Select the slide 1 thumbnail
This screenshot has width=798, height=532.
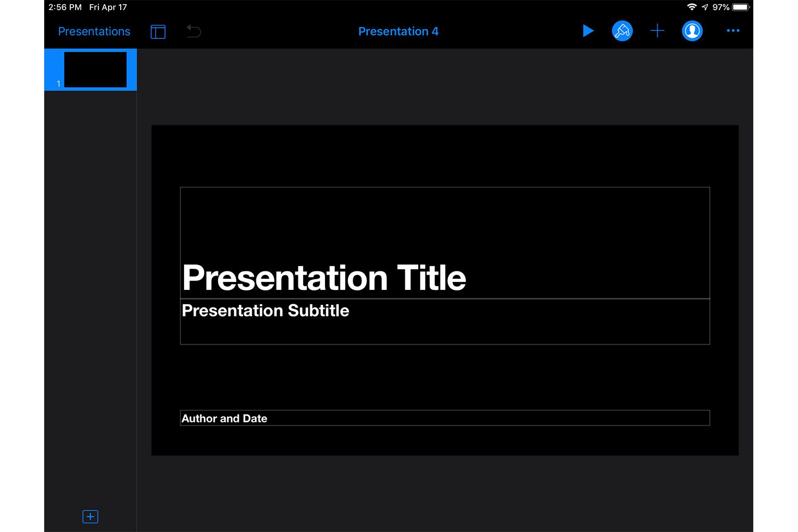95,70
